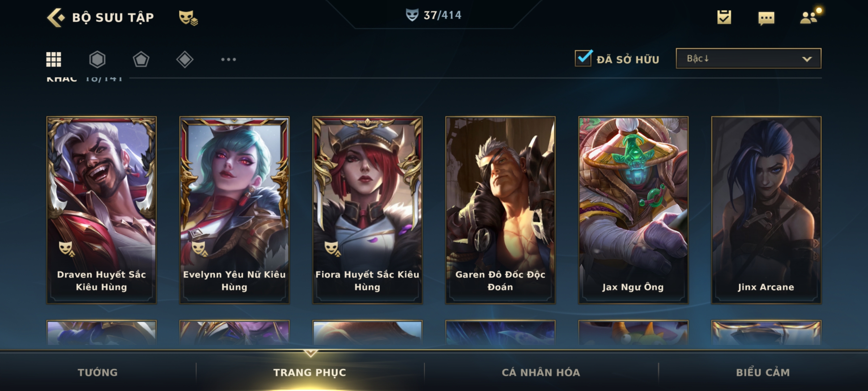Uncheck the Đã Sở Hữu checkbox

tap(584, 58)
